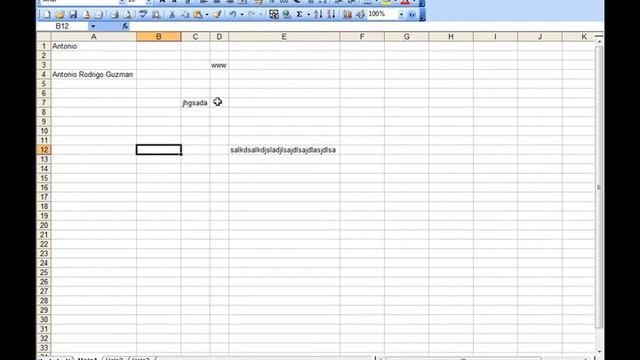Click the Insert Hyperlink globe icon
The image size is (640, 360).
pos(287,15)
